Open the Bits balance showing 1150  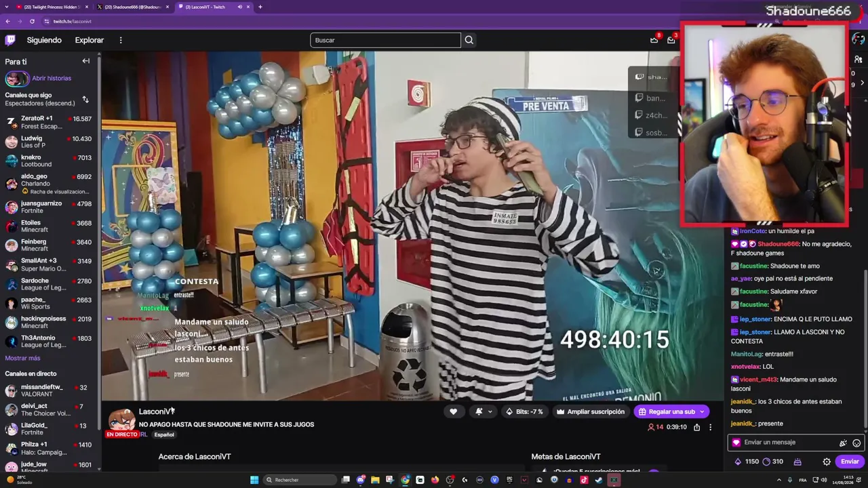click(x=747, y=462)
